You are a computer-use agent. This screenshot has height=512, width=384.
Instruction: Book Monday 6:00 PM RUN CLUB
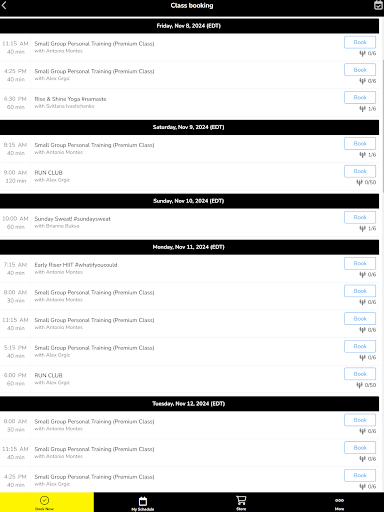[x=360, y=374]
